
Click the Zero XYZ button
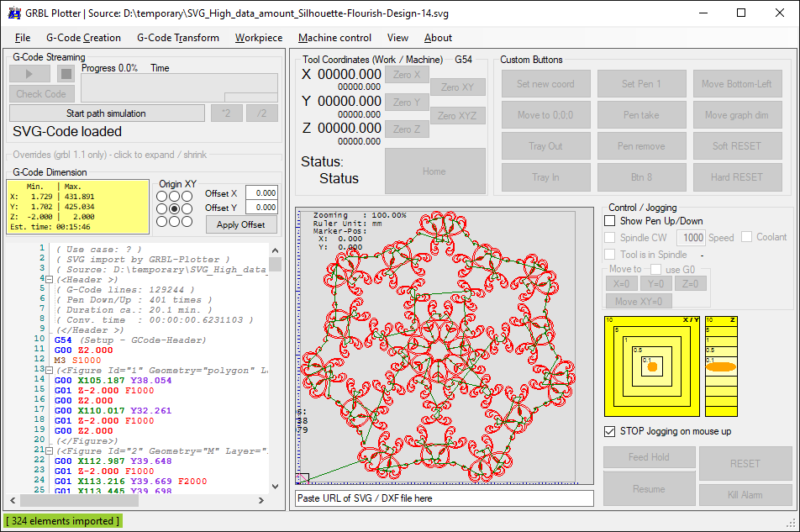[458, 116]
